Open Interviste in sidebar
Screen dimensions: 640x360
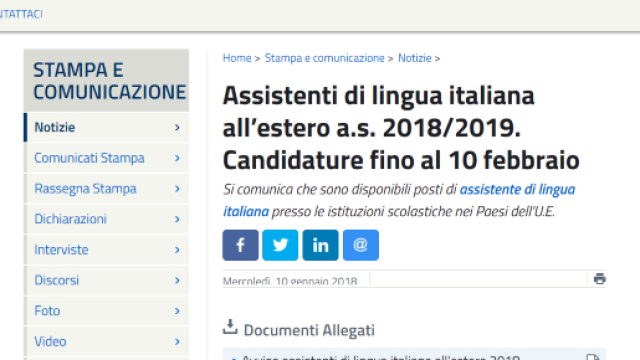tap(107, 250)
